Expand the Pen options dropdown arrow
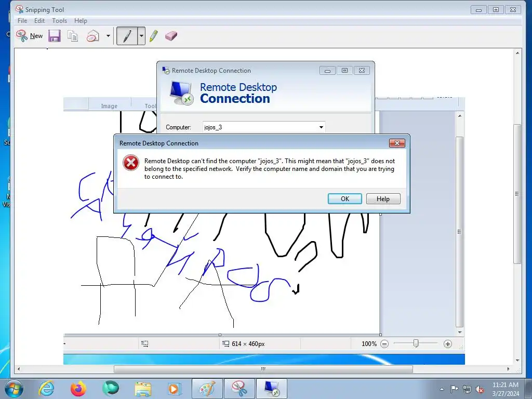The image size is (532, 399). pos(141,36)
